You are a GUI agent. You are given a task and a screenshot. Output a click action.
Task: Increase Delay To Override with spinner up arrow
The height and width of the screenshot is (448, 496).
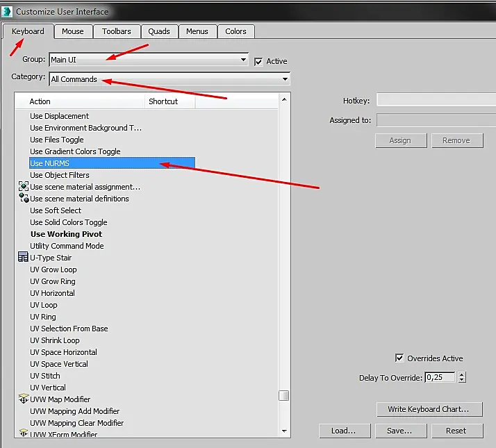[x=462, y=374]
